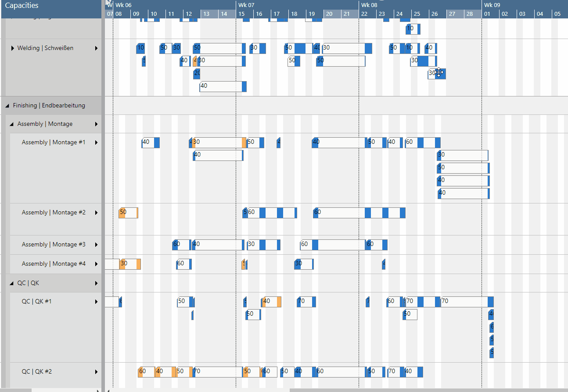Collapse the Finishing | Endbearbeitung group

click(7, 106)
